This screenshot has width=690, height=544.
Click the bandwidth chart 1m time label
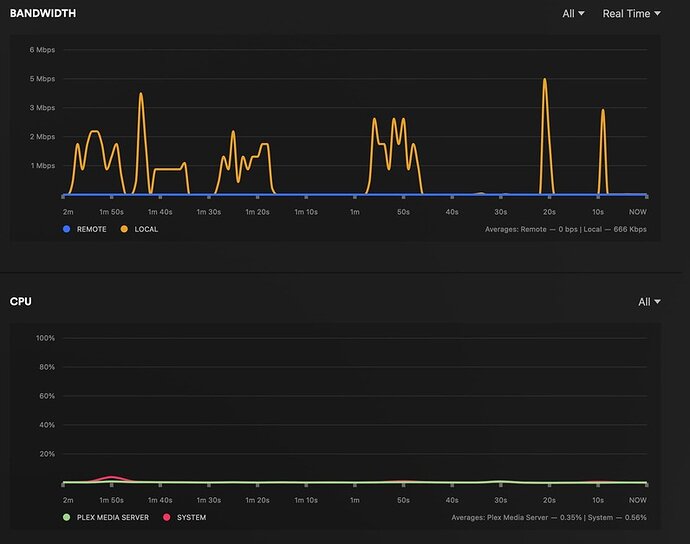pyautogui.click(x=355, y=212)
